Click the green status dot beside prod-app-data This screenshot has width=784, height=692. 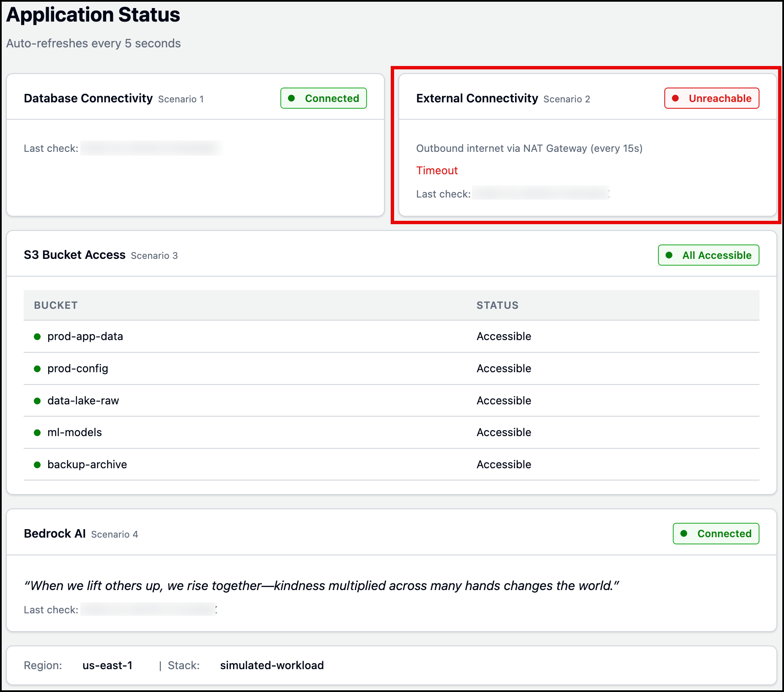tap(37, 337)
